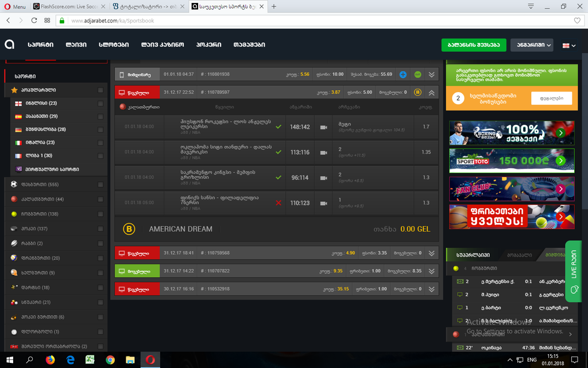Click the popular star icon in sidebar

(14, 90)
